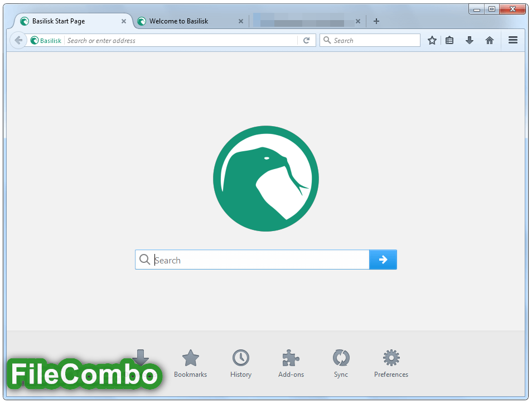
Task: Maximize the browser window
Action: pyautogui.click(x=492, y=9)
